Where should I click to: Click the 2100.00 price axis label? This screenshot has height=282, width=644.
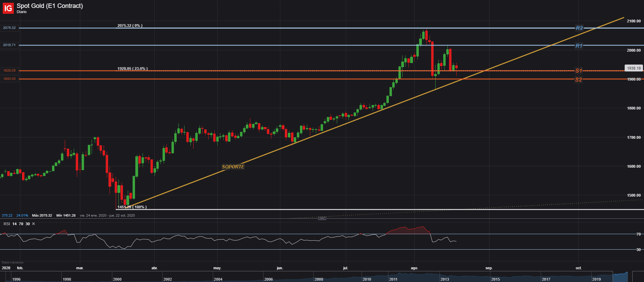[x=634, y=21]
